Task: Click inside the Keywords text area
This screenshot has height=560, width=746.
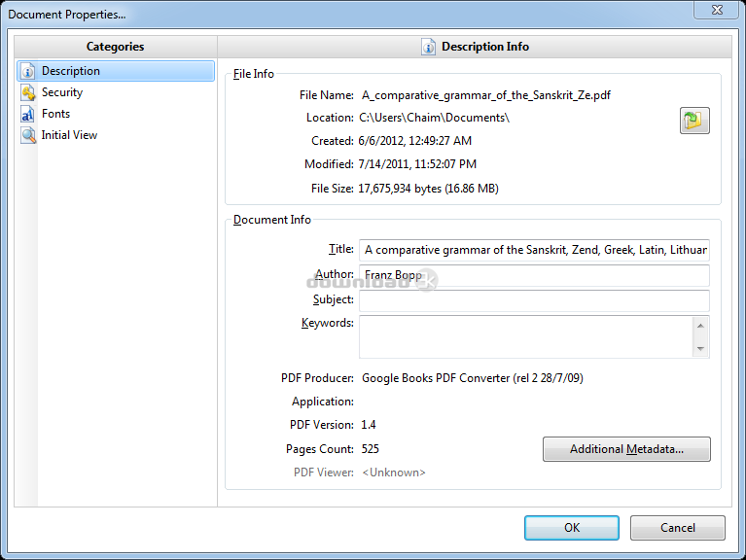Action: click(x=525, y=336)
